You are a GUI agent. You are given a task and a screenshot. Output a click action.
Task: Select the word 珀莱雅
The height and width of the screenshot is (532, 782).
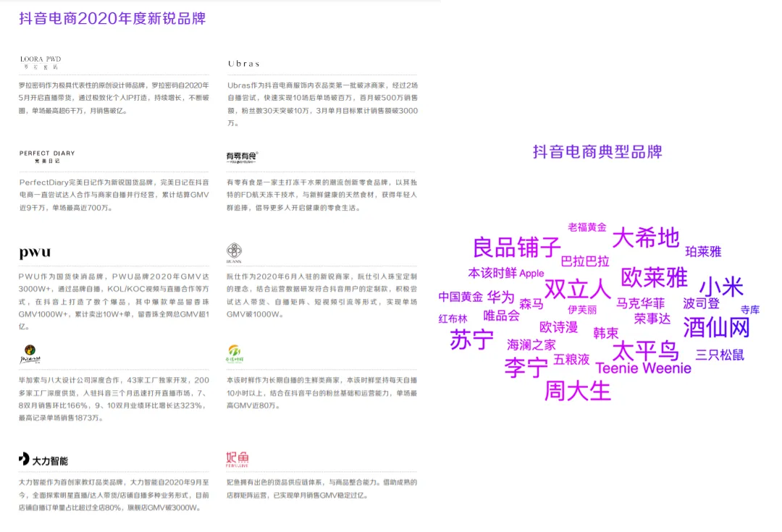(x=703, y=252)
